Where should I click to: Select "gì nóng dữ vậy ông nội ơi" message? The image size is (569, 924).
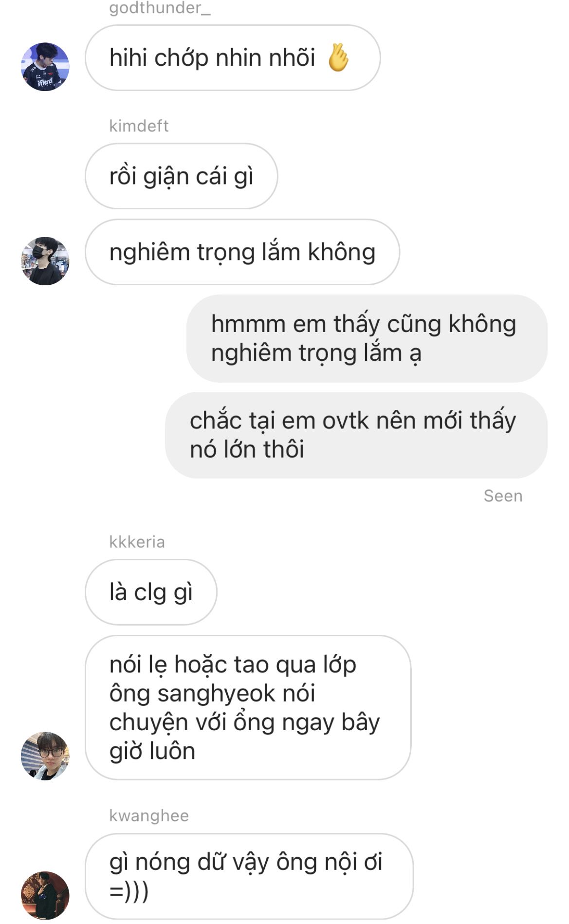coord(249,876)
